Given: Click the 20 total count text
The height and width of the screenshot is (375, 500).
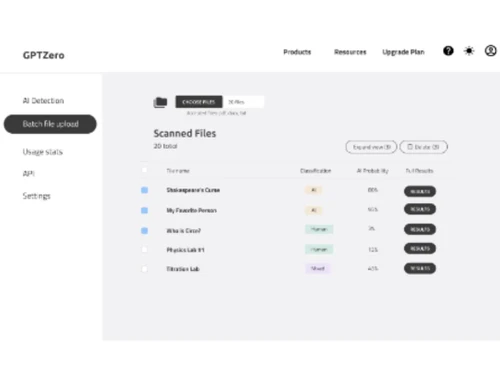Looking at the screenshot, I should pyautogui.click(x=165, y=146).
